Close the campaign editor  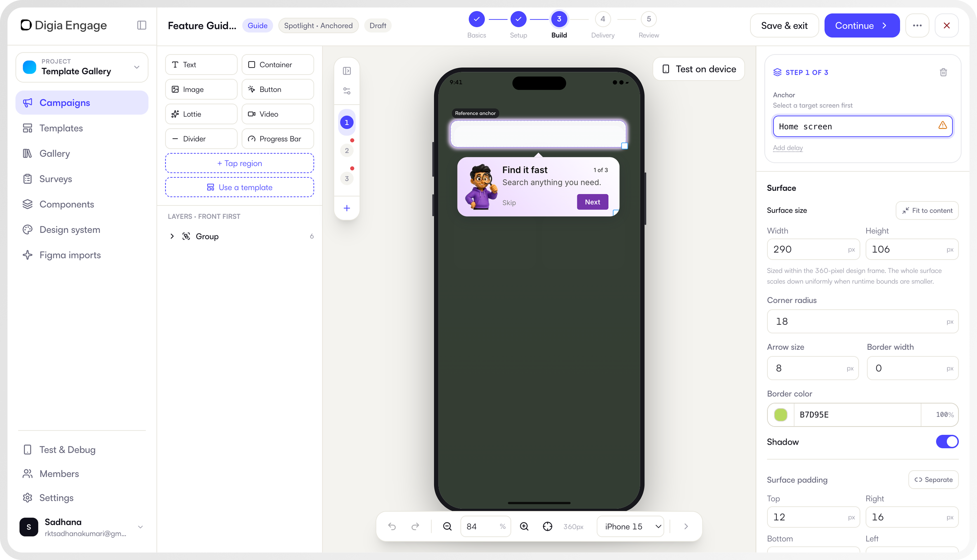947,25
